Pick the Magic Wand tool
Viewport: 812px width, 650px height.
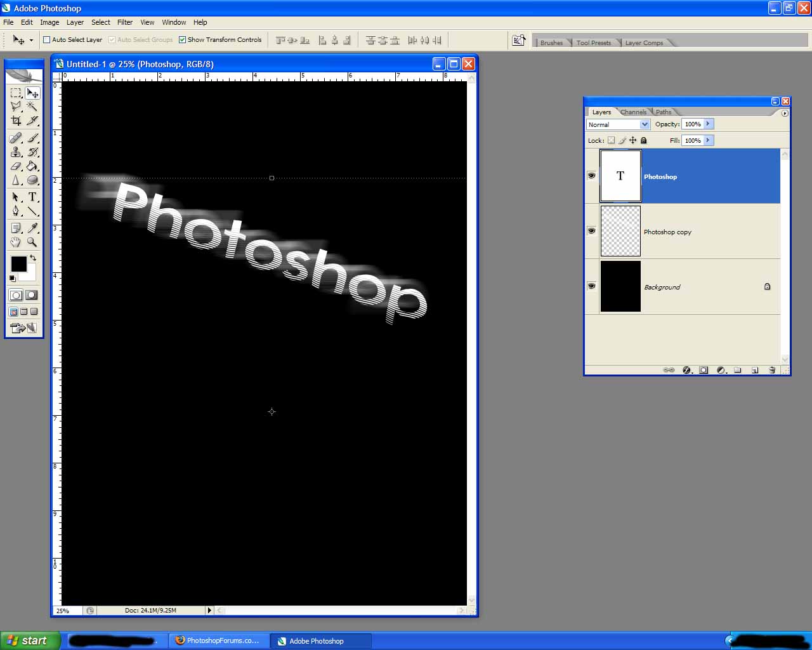coord(32,106)
